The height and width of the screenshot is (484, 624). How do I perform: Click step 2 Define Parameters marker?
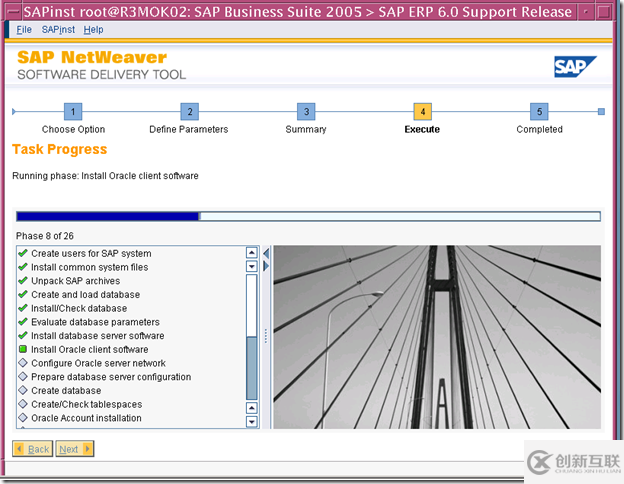pos(189,111)
